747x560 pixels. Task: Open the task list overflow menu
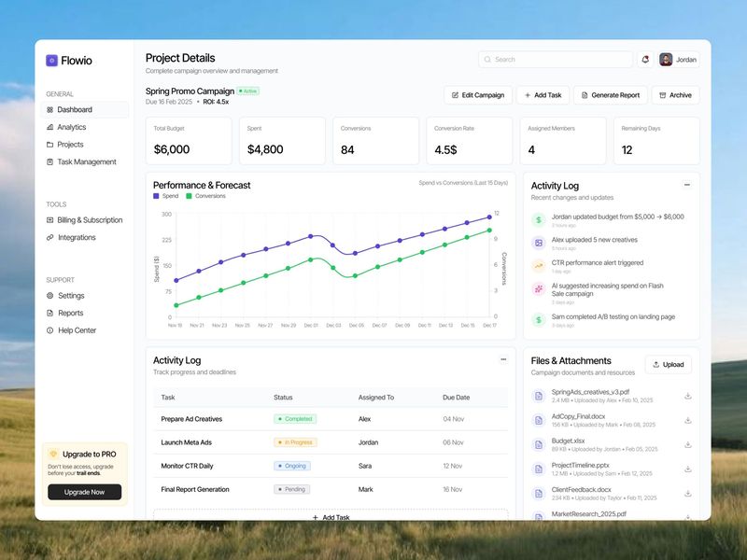502,360
